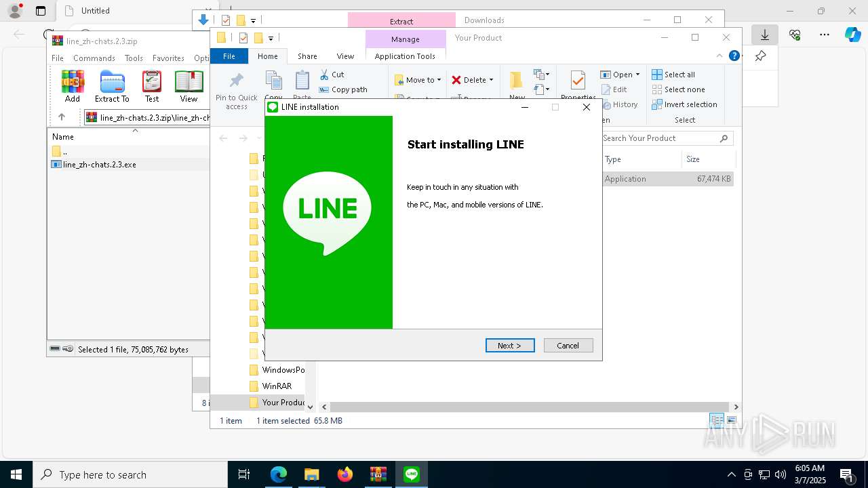Open the File tab in the Explorer ribbon
868x488 pixels.
229,56
